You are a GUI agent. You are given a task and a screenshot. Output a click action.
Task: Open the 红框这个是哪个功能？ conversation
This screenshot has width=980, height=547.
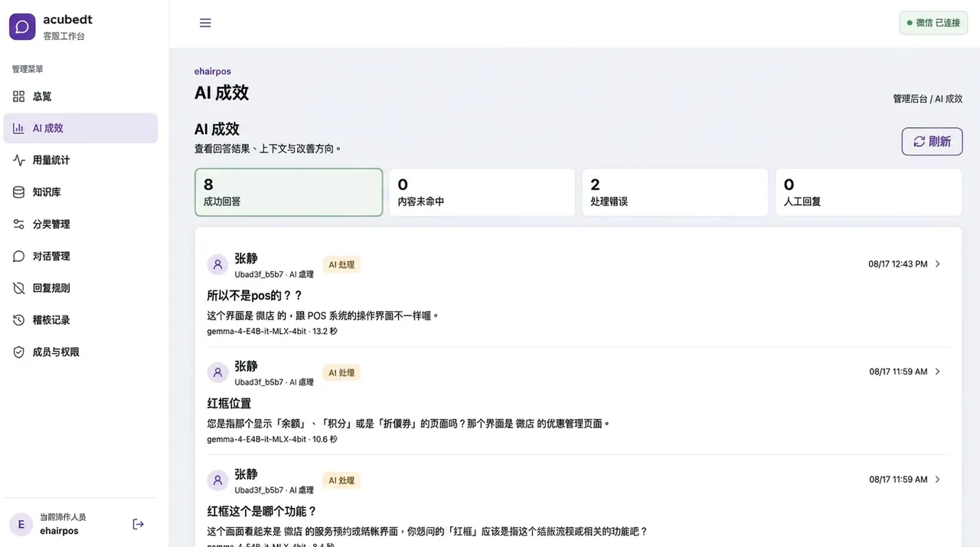click(x=262, y=511)
